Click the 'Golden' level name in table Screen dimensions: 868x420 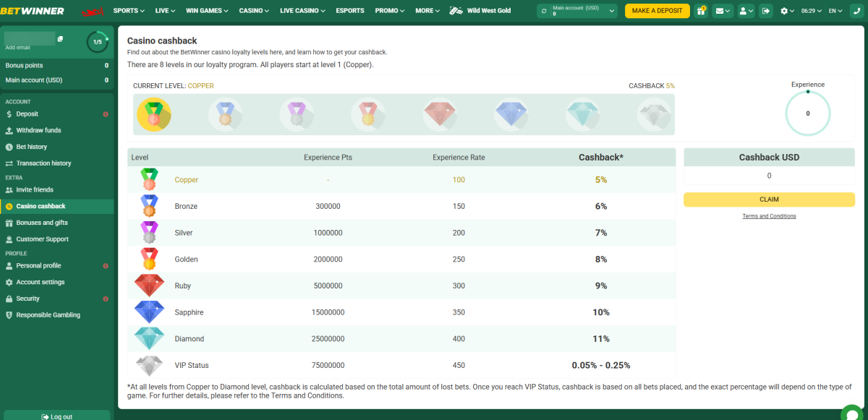pos(186,260)
